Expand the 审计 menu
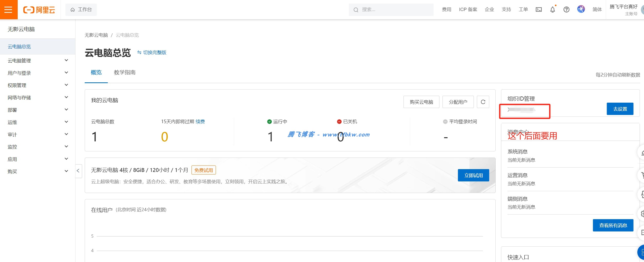The image size is (644, 262). [38, 134]
